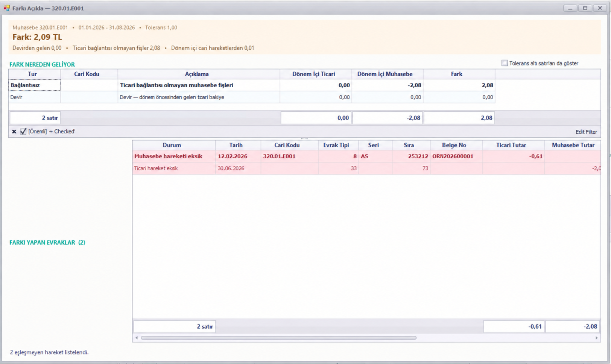Enable 'Tolerans altı satırları da göster' checkbox
Image resolution: width=611 pixels, height=364 pixels.
(x=505, y=63)
